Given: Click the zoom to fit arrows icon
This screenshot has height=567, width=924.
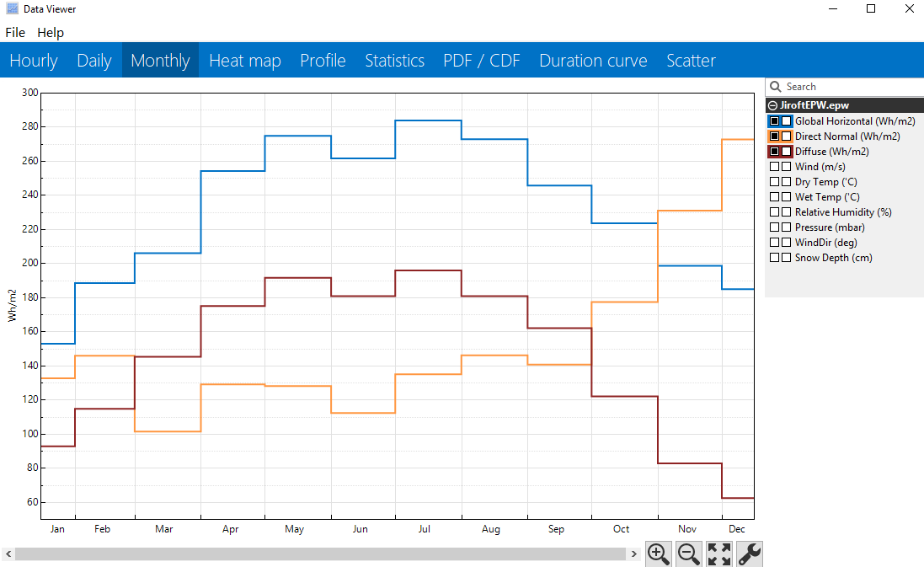Looking at the screenshot, I should (719, 554).
